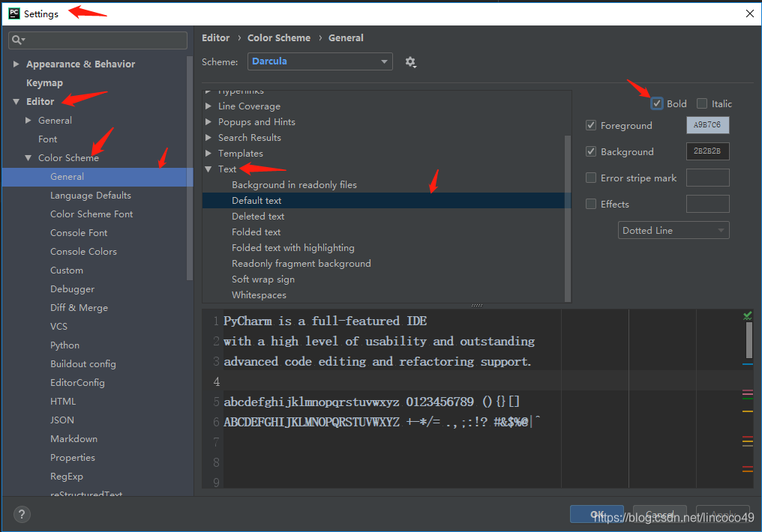Open Font settings page
Screen dimensions: 762x532
click(x=48, y=139)
